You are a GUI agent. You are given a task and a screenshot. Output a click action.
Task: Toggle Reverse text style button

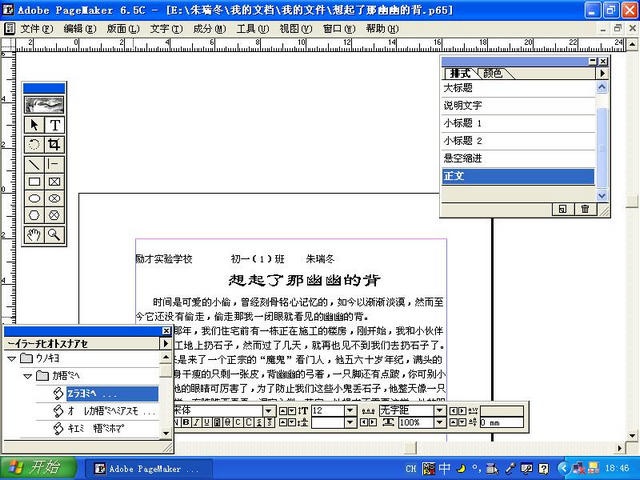pos(218,422)
